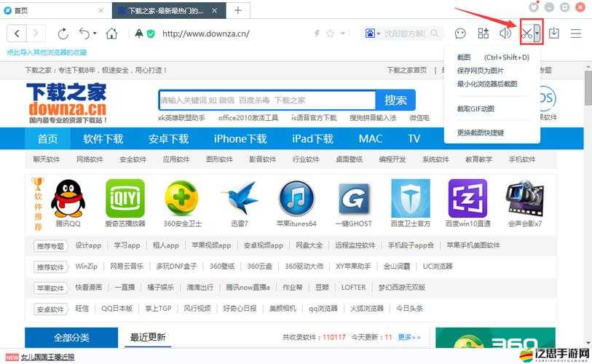The height and width of the screenshot is (364, 592).
Task: Reload the page with refresh icon
Action: click(x=63, y=33)
